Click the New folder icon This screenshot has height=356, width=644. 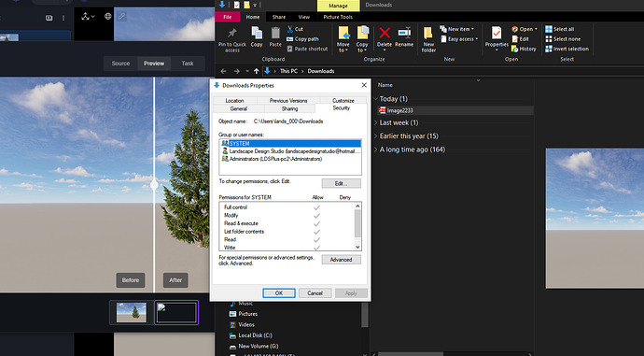click(x=428, y=34)
